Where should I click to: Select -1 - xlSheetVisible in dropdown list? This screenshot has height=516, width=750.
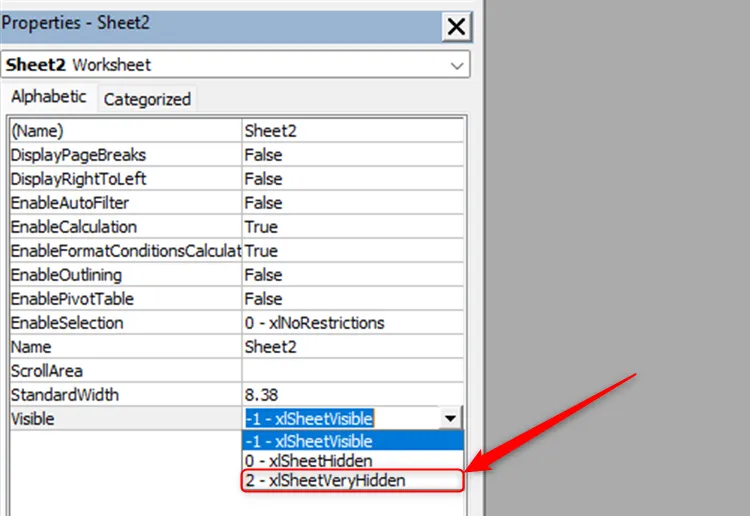[353, 441]
